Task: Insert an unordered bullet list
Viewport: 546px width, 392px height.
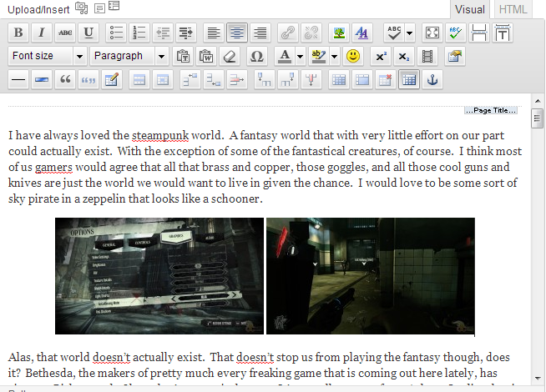Action: tap(116, 33)
